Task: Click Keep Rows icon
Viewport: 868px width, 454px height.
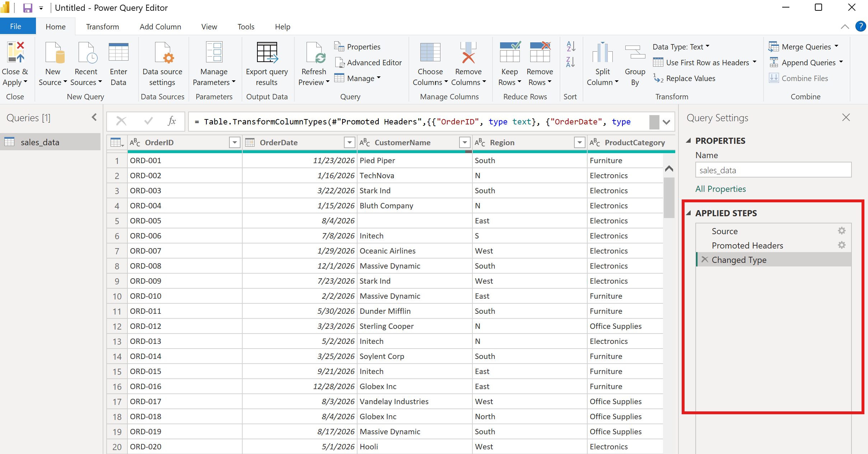Action: 510,52
